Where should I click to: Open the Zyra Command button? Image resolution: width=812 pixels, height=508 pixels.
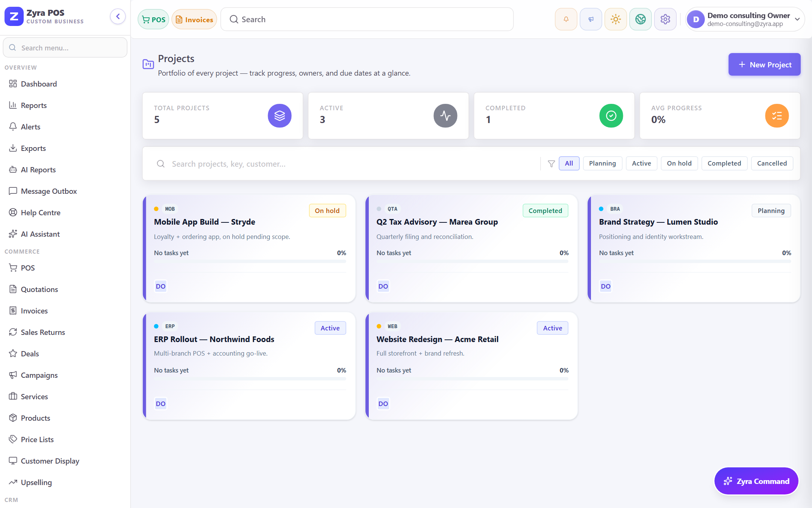(756, 481)
